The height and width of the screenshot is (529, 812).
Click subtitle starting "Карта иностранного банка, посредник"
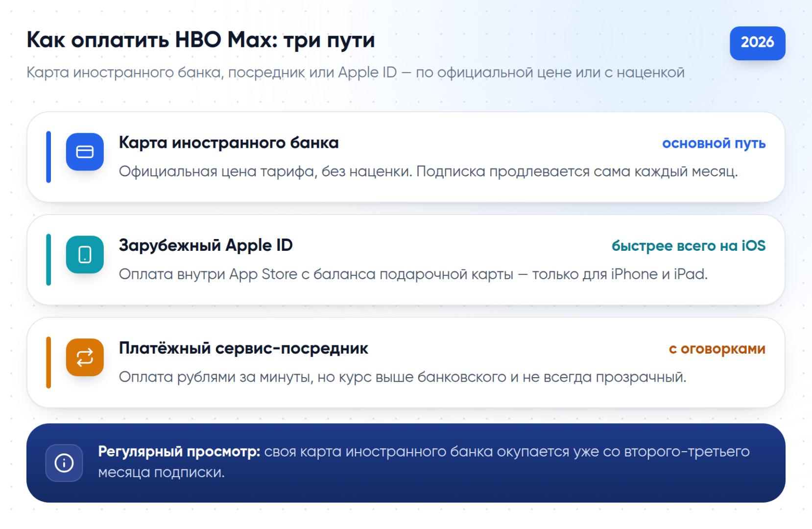coord(356,72)
